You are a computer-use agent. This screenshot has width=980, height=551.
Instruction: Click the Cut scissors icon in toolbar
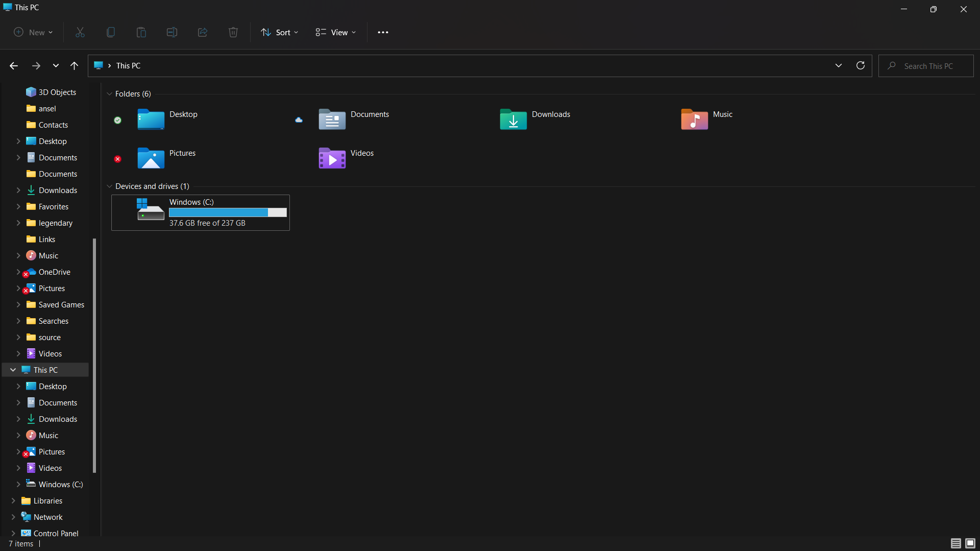[80, 32]
